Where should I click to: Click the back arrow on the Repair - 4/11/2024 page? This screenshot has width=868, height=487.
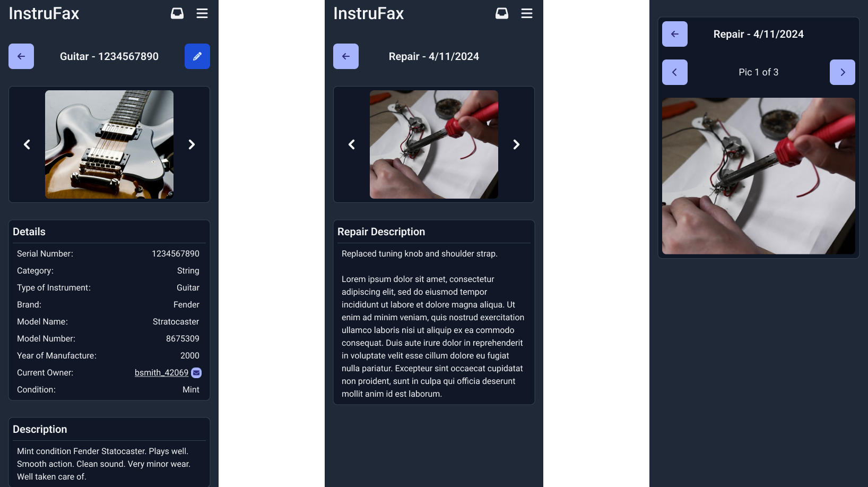[x=345, y=56]
